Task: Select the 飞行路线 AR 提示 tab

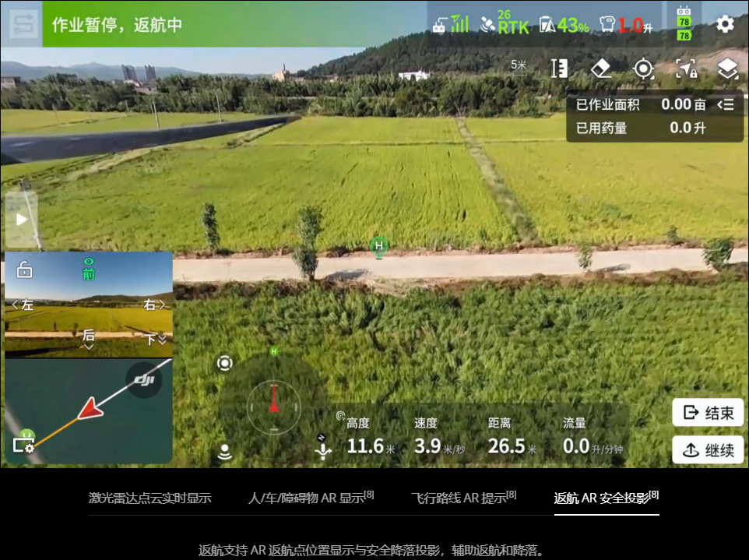Action: 463,498
